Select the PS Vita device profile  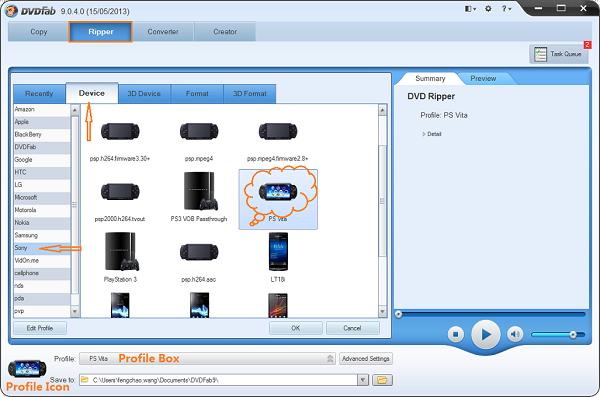[278, 199]
